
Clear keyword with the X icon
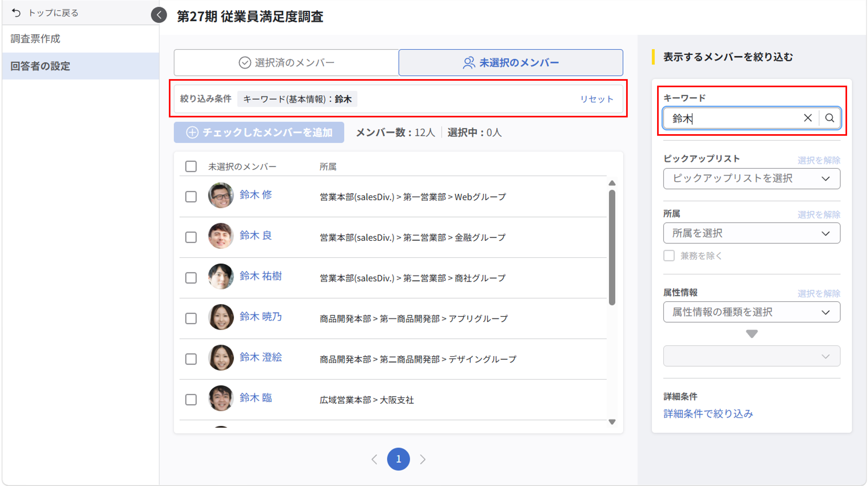coord(808,118)
